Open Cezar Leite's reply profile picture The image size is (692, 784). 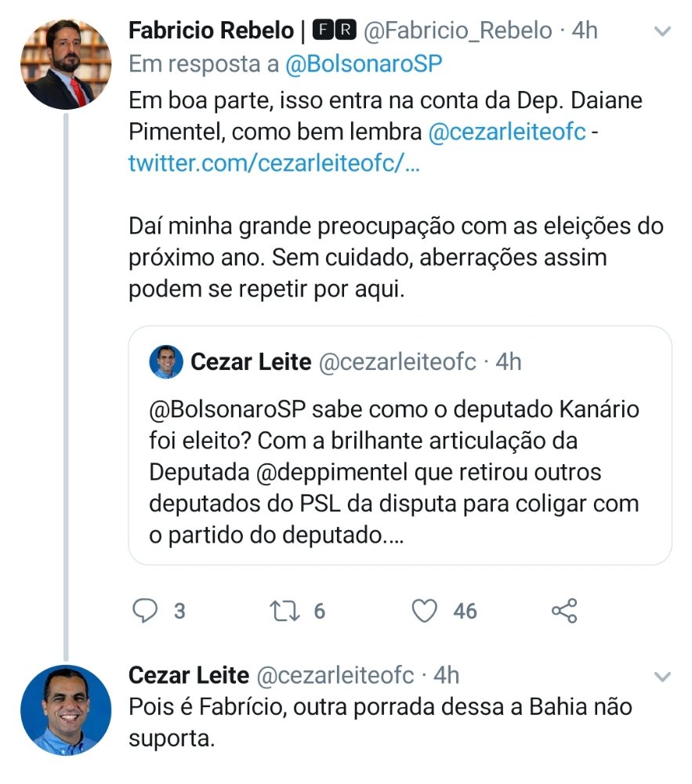click(66, 710)
